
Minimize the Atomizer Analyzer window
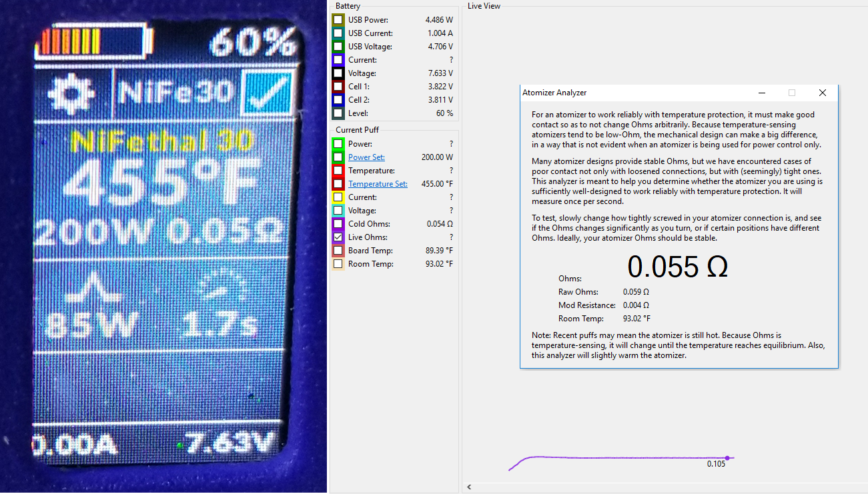click(761, 93)
